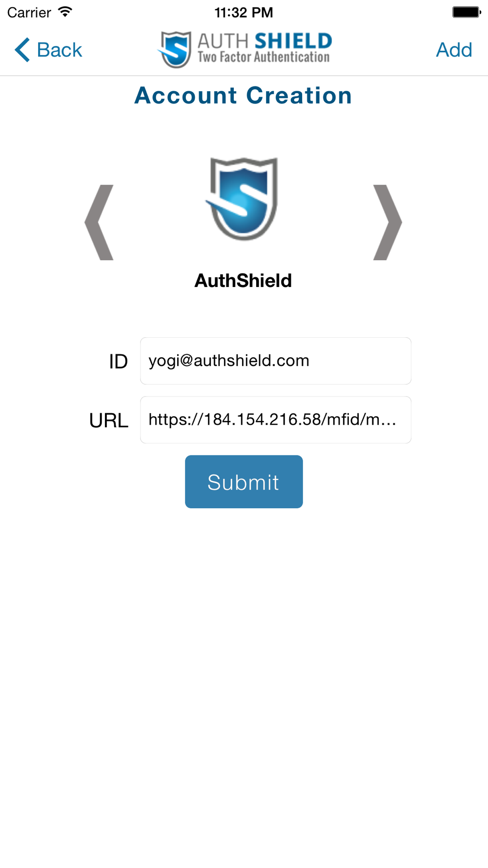
Task: Tap the Wi-Fi signal icon
Action: pyautogui.click(x=65, y=12)
